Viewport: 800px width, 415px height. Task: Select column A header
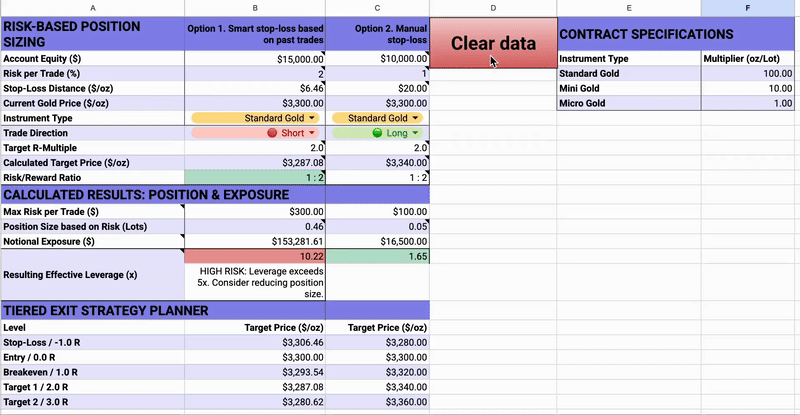coord(92,8)
